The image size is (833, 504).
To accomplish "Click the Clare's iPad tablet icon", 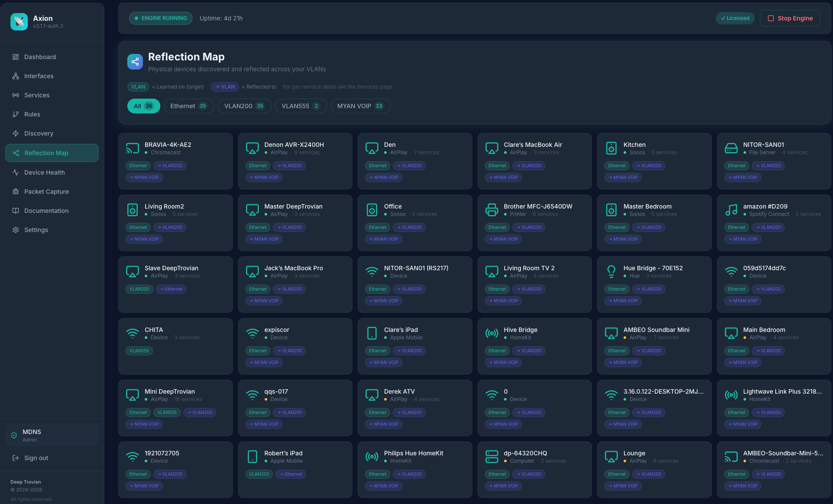I will [372, 333].
